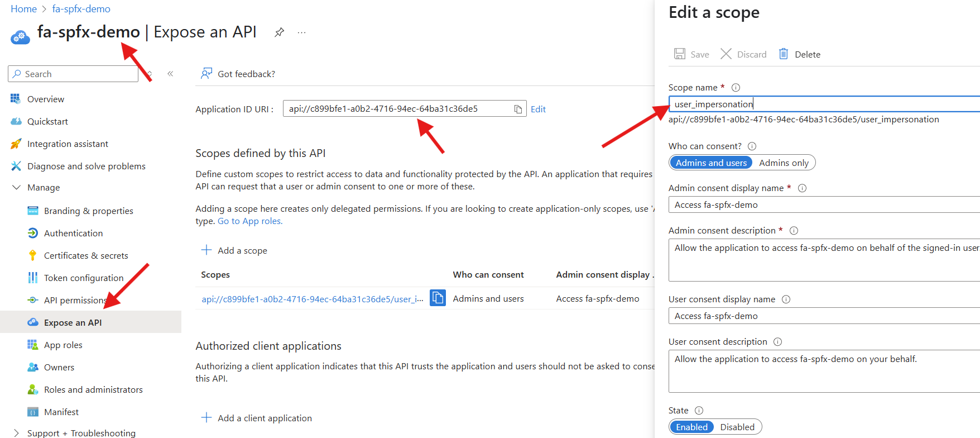Show info tooltip for State
This screenshot has height=438, width=980.
[x=699, y=410]
